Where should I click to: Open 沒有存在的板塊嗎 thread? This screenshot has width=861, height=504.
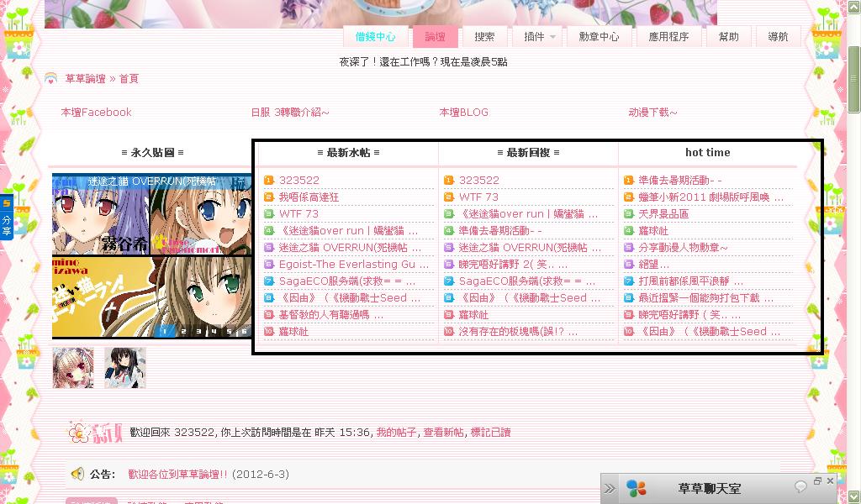(x=518, y=332)
